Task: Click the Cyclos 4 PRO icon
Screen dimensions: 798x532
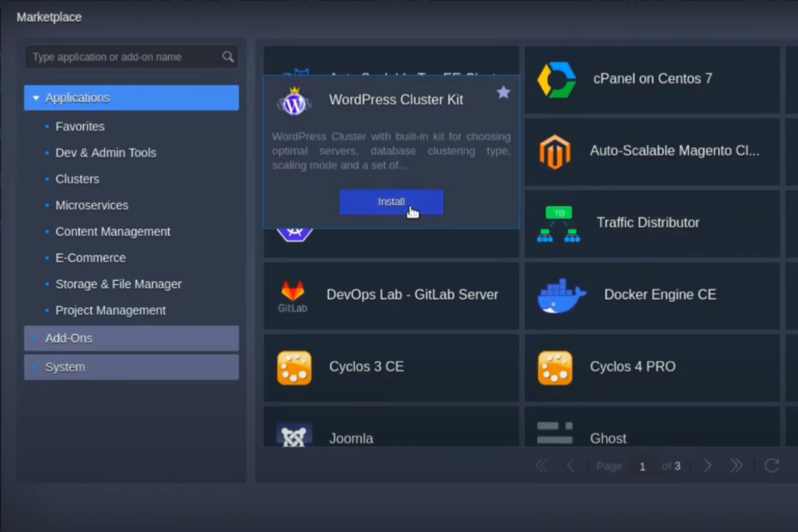Action: click(x=555, y=368)
